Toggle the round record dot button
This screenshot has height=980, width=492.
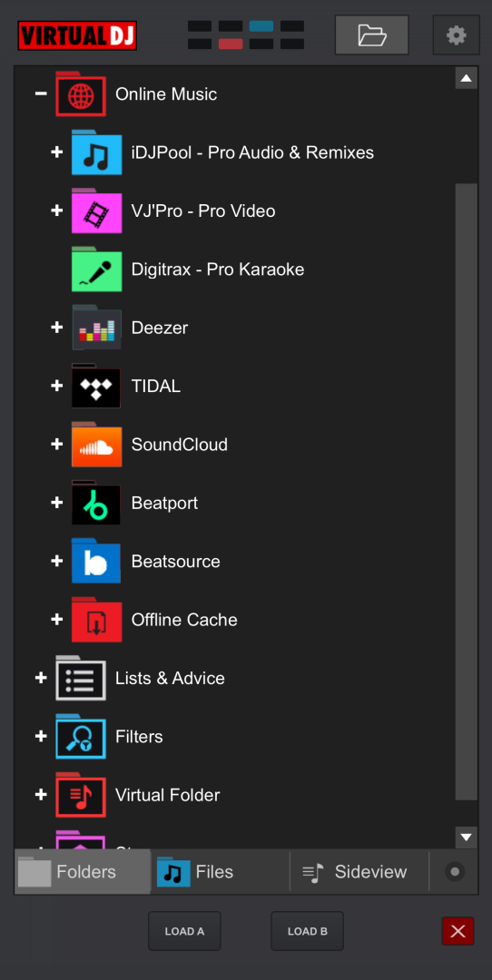pyautogui.click(x=455, y=871)
